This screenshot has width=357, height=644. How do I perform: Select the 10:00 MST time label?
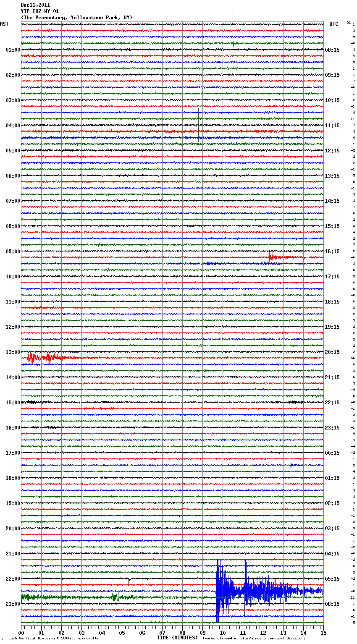point(13,277)
